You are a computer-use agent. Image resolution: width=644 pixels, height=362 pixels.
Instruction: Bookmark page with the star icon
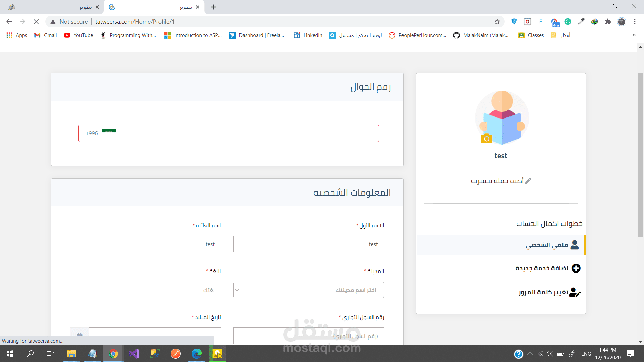coord(497,22)
